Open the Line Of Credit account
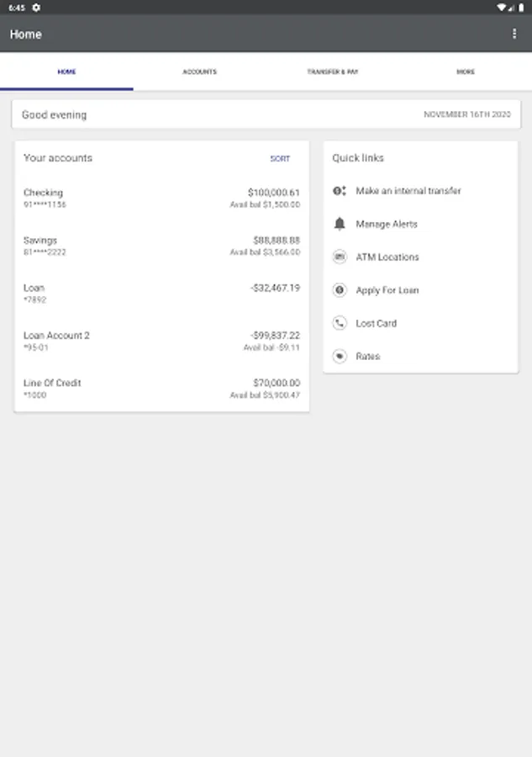Screen dimensions: 532x757 pyautogui.click(x=161, y=389)
